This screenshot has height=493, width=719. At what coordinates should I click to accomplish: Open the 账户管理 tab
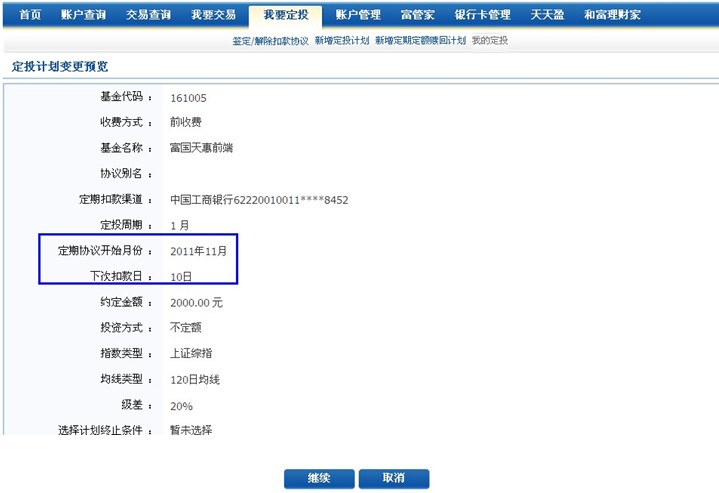pyautogui.click(x=357, y=15)
